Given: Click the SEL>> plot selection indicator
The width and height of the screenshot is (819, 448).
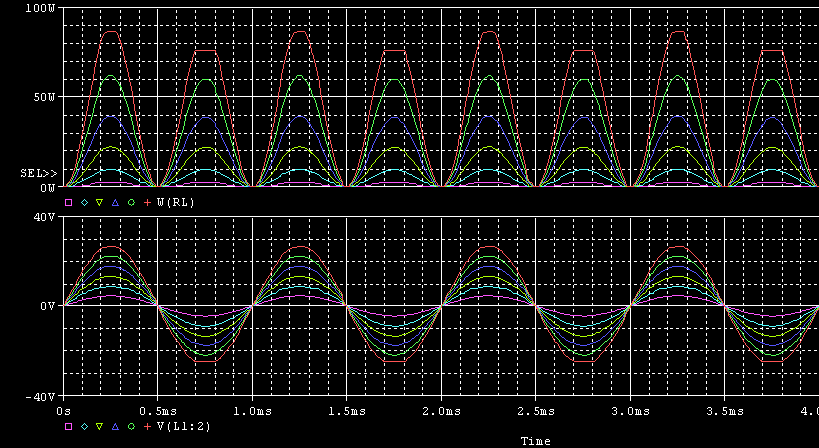Looking at the screenshot, I should [37, 174].
